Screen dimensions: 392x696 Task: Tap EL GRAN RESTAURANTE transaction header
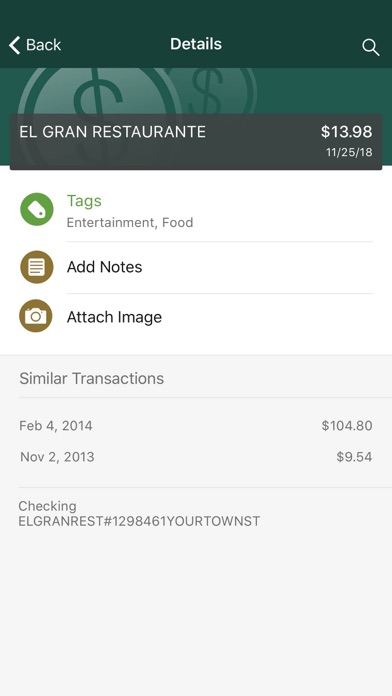(x=196, y=142)
